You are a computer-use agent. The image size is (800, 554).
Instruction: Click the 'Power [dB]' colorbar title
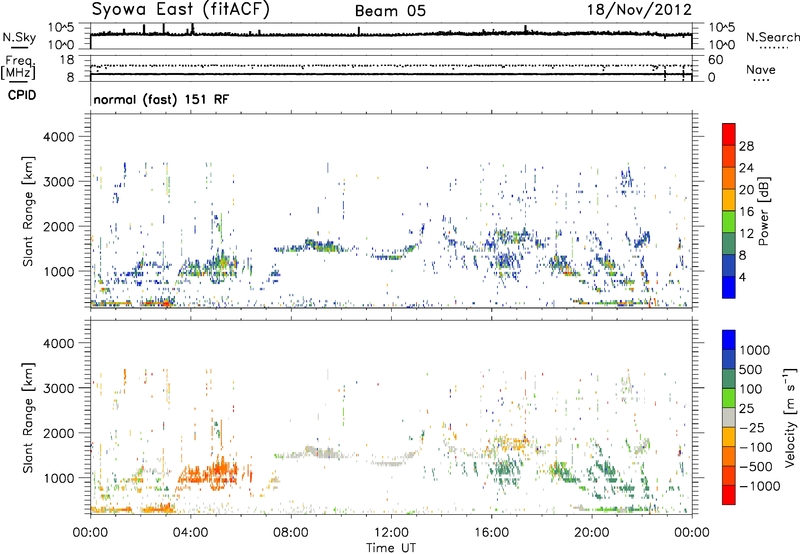[764, 211]
